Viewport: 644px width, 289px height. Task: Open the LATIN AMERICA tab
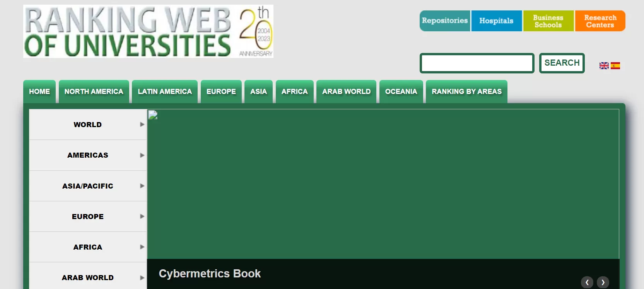165,92
